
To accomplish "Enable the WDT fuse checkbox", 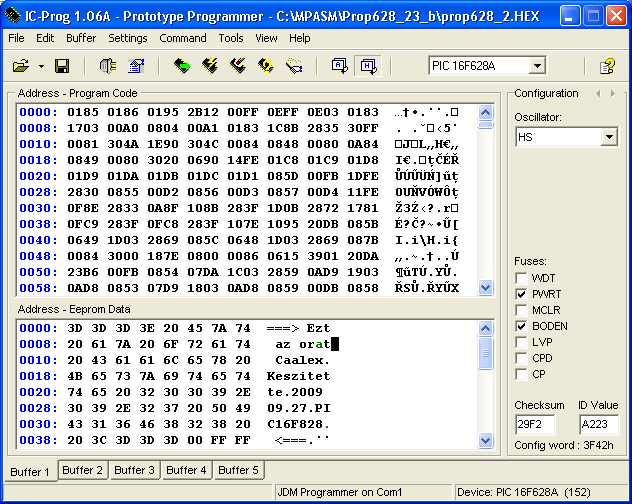I will (x=521, y=278).
